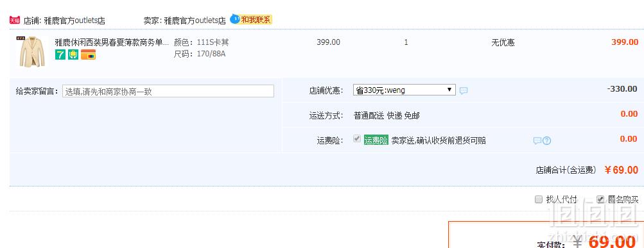The width and height of the screenshot is (644, 248).
Task: Click the size text 170/88A
Action: point(211,54)
